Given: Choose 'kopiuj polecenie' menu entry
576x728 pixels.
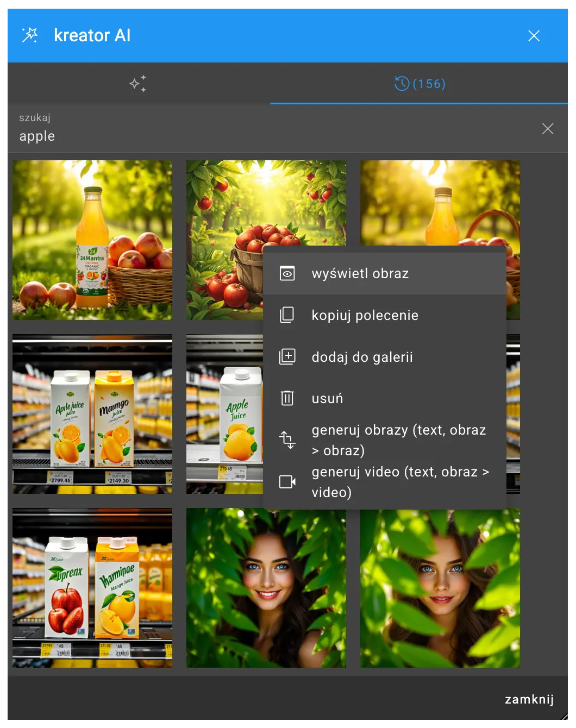Looking at the screenshot, I should point(365,315).
